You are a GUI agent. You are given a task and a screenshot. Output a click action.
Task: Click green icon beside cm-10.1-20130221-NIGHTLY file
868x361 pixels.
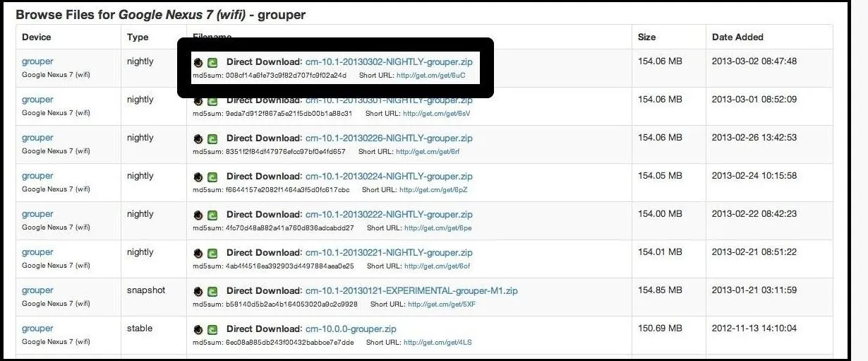pos(212,253)
